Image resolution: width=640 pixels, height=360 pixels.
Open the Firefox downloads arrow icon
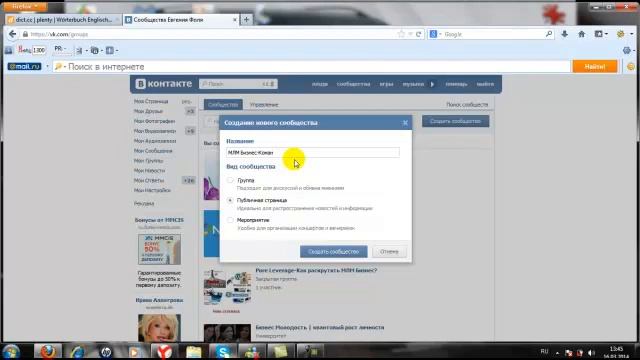tap(564, 34)
